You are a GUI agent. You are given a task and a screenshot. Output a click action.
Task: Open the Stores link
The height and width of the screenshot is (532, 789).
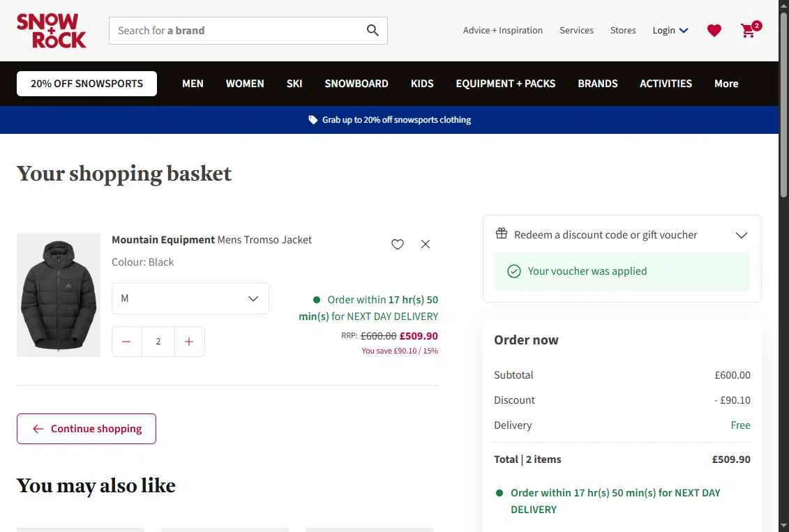pyautogui.click(x=623, y=30)
